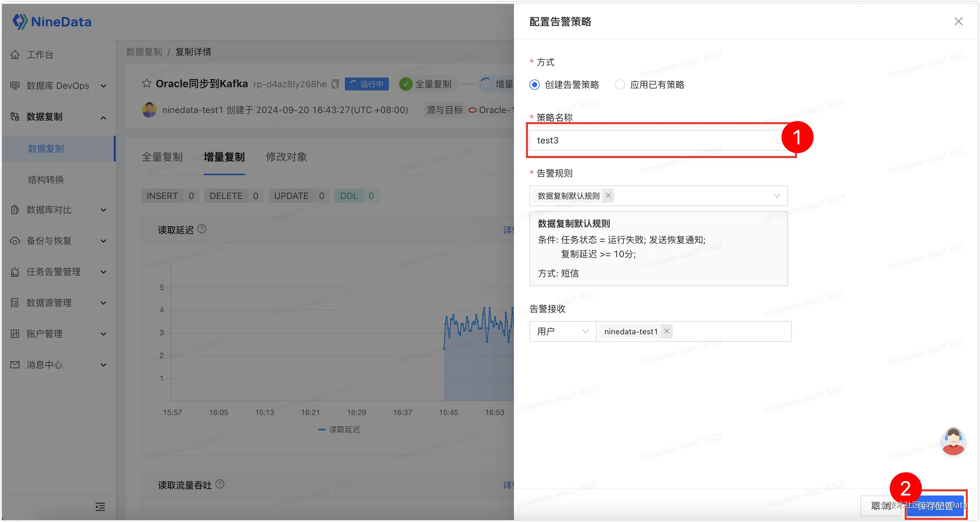Copy the task ID rp-d4az8ly268he
The height and width of the screenshot is (522, 980).
[x=335, y=84]
